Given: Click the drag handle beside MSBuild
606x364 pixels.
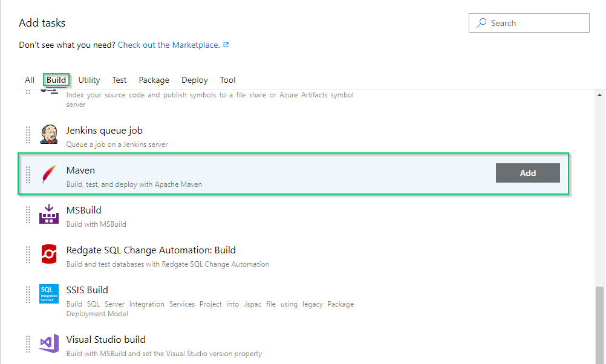Looking at the screenshot, I should 28,214.
